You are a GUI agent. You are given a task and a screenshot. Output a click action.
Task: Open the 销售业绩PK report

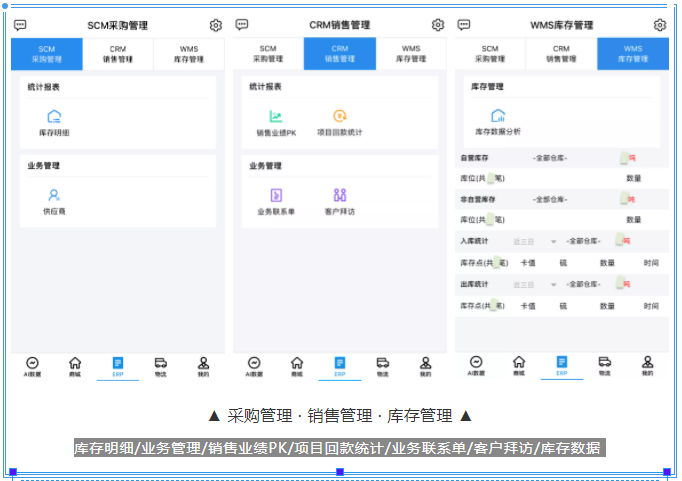tap(276, 122)
